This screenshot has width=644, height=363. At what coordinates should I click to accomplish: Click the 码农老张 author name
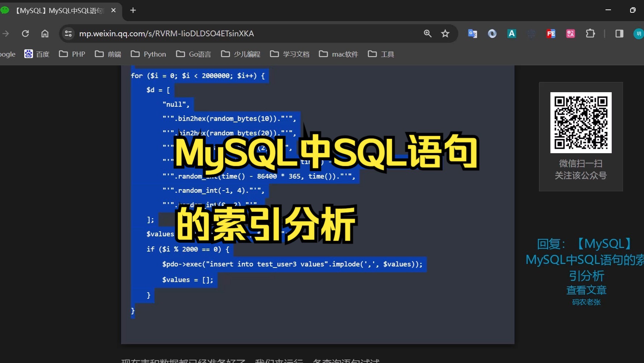pyautogui.click(x=586, y=302)
